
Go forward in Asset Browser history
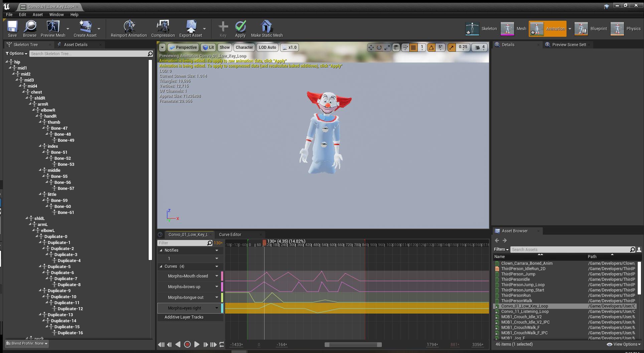505,240
